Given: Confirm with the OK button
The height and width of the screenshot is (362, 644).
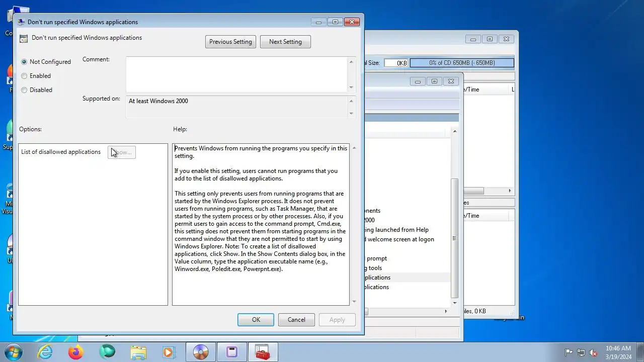Looking at the screenshot, I should (x=256, y=320).
